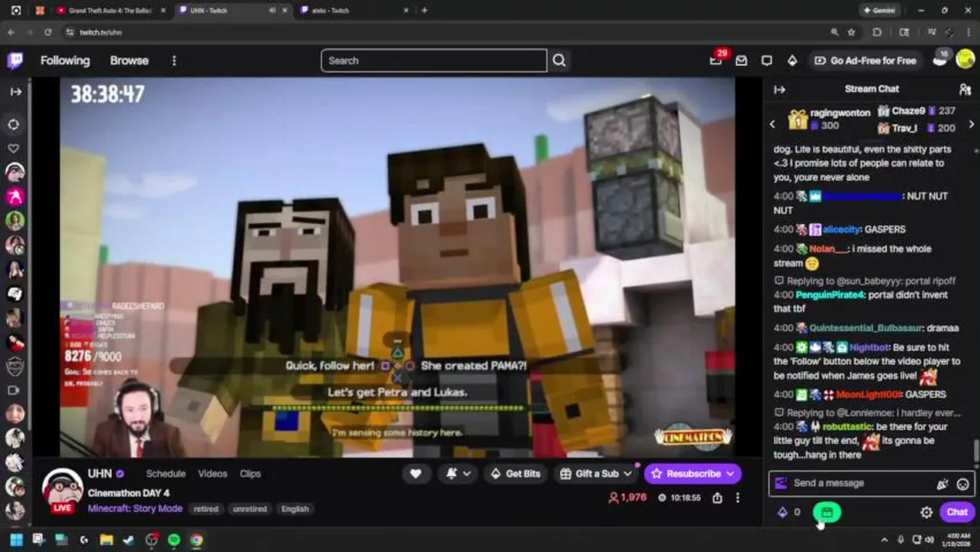Viewport: 980px width, 552px height.
Task: Click the 'retired' stream tag
Action: (206, 509)
